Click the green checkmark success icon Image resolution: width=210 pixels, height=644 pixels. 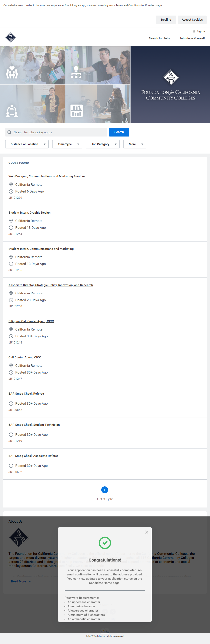(x=105, y=543)
